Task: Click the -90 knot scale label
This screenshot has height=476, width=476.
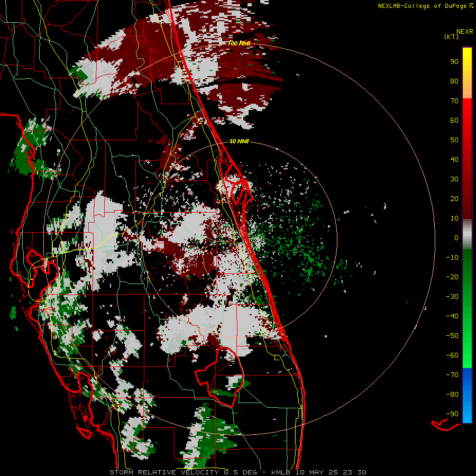Action: point(452,414)
